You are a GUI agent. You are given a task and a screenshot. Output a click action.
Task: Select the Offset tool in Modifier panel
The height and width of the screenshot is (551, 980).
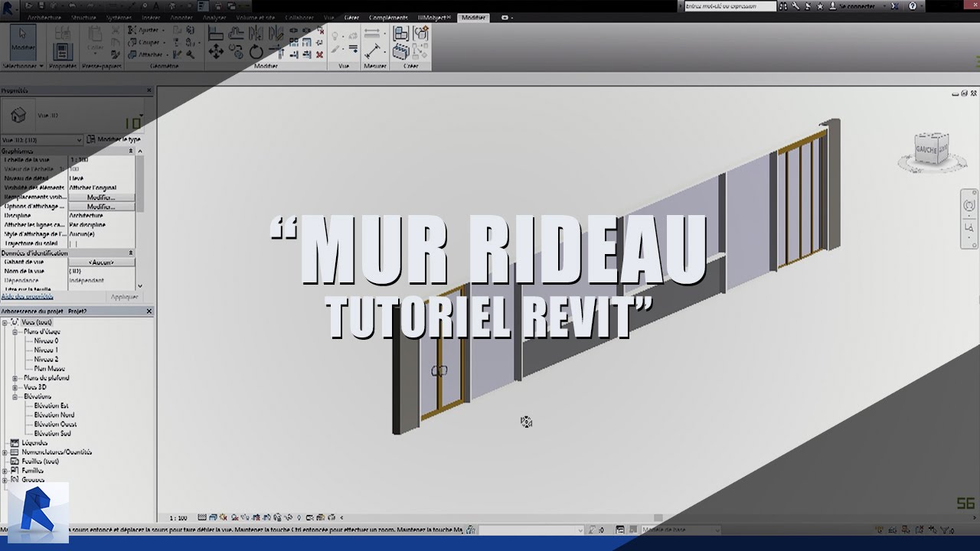[236, 34]
